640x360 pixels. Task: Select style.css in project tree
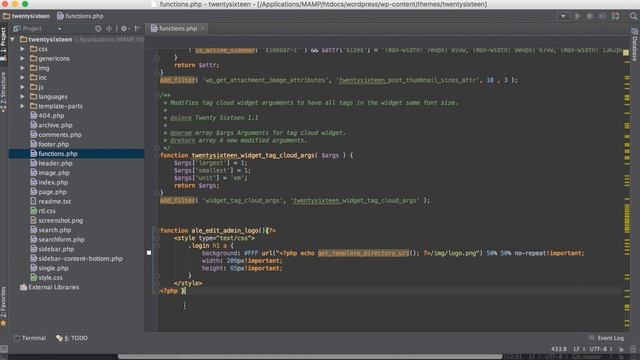(47, 278)
